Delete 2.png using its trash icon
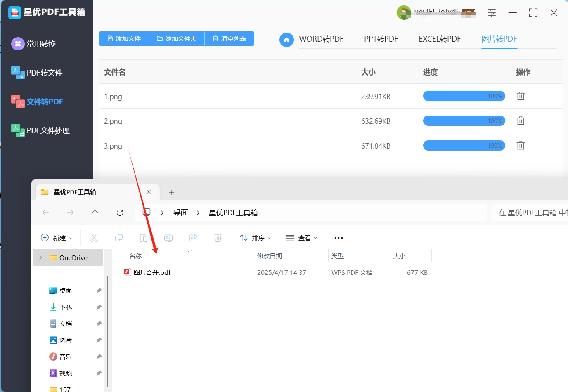 coord(521,120)
